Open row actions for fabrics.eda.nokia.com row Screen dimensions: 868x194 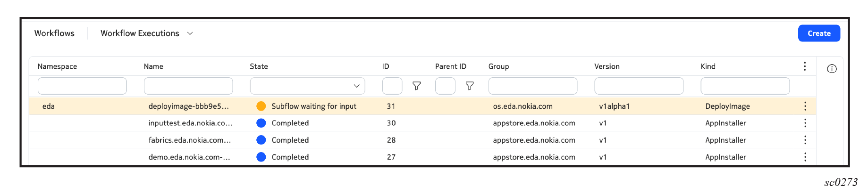click(x=805, y=140)
